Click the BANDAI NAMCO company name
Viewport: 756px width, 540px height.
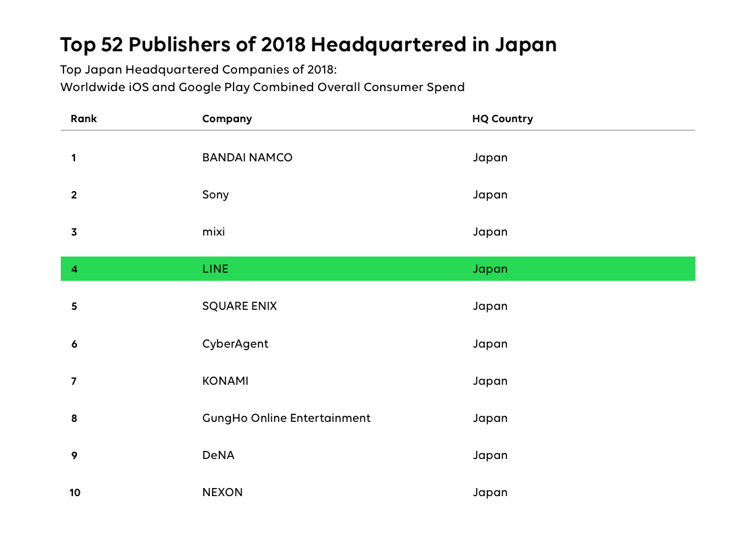247,157
